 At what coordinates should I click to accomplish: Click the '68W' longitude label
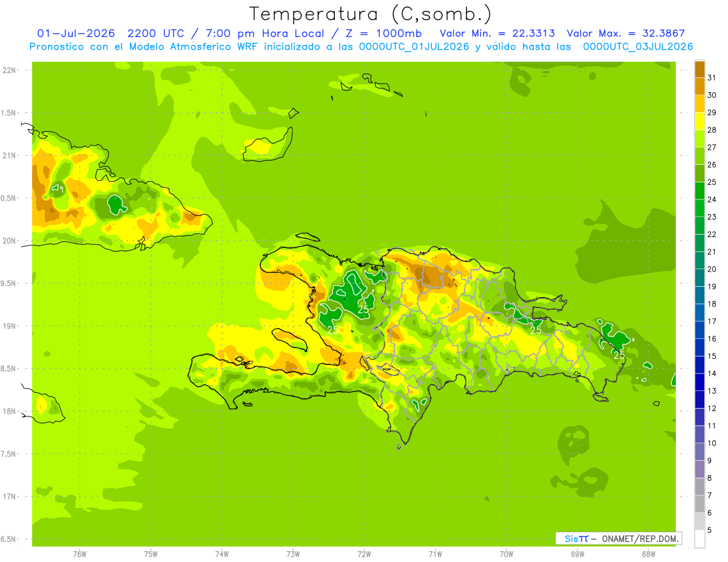coord(649,554)
